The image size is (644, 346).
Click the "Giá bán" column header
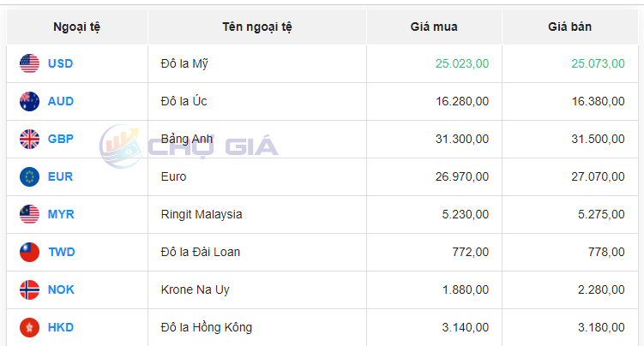[x=570, y=27]
